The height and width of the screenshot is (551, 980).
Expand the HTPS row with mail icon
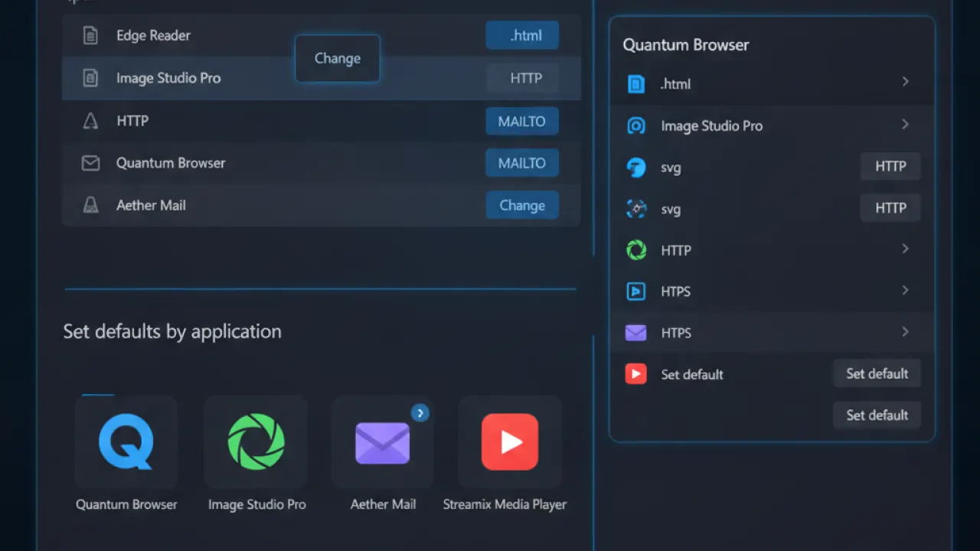coord(906,331)
